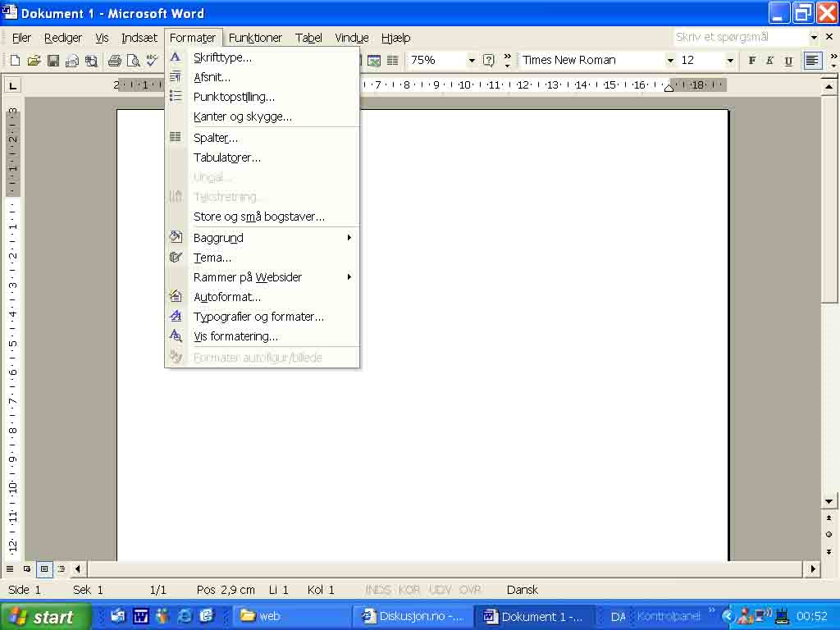Create a new blank document

[15, 61]
